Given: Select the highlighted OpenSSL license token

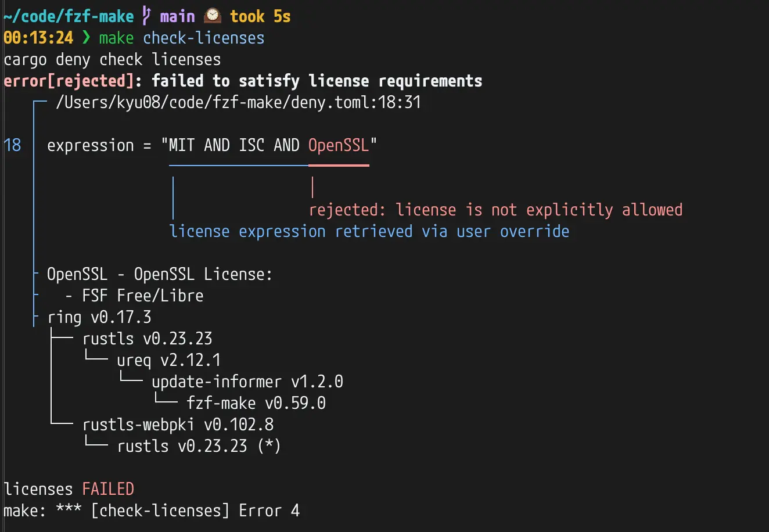Looking at the screenshot, I should click(339, 145).
